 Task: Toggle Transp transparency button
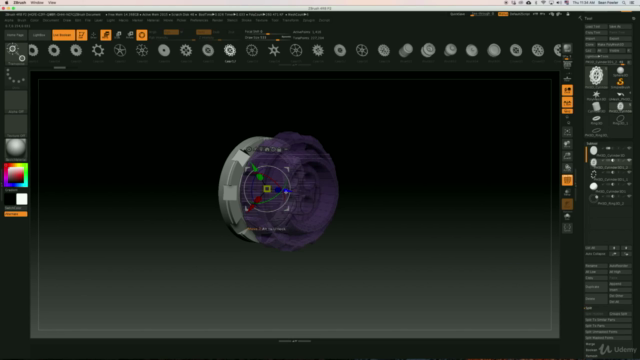click(567, 192)
